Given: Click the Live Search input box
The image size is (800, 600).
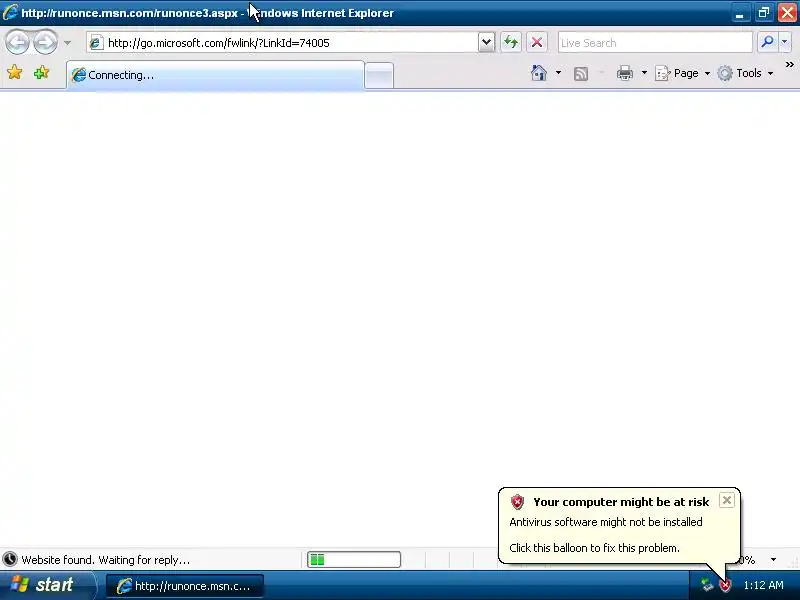Looking at the screenshot, I should tap(655, 43).
